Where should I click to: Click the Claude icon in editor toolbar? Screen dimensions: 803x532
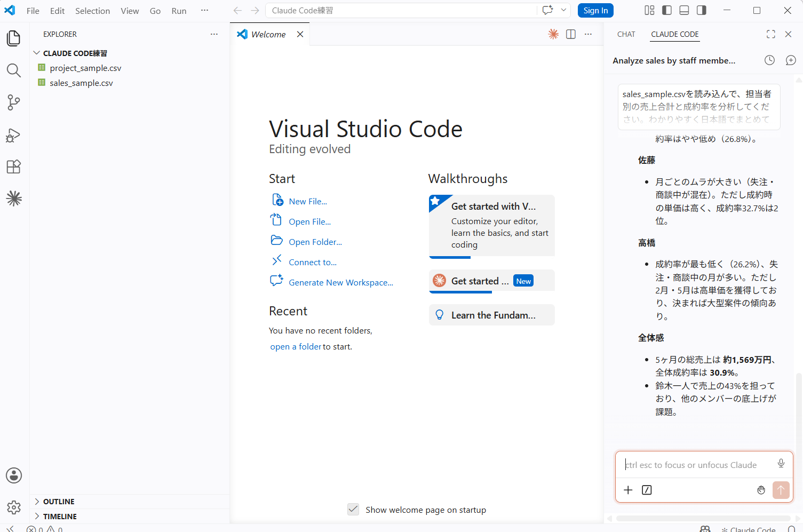point(553,34)
